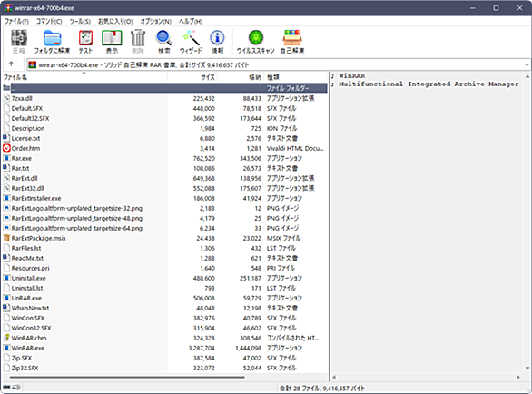This screenshot has width=532, height=394.
Task: Click the 自己解凍 SFX toolbar icon
Action: pos(292,38)
